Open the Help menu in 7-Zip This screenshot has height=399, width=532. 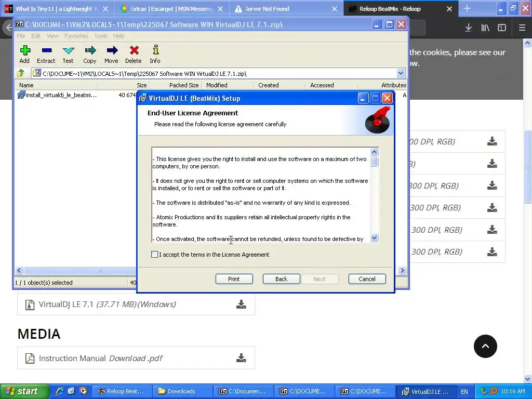click(119, 36)
